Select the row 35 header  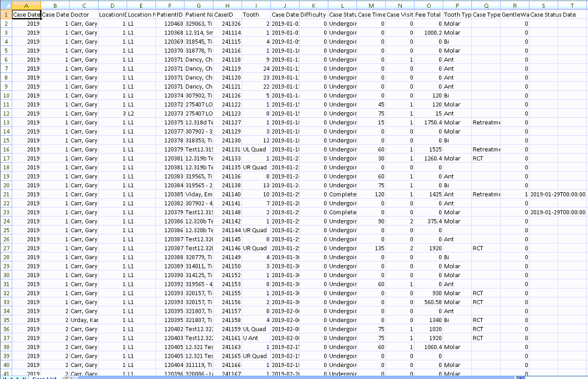pos(5,320)
